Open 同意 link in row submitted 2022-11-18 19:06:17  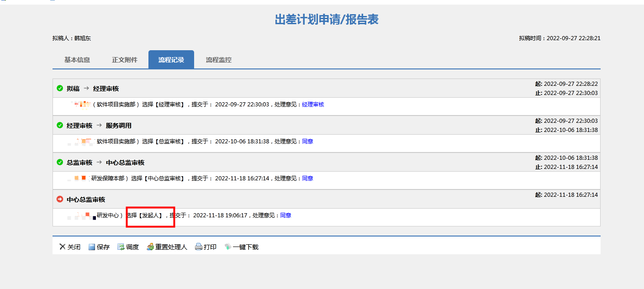(285, 215)
